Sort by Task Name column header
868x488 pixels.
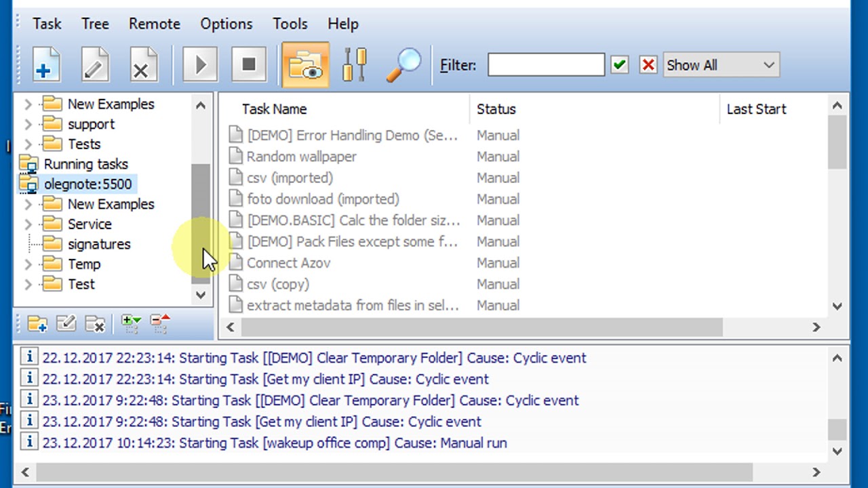275,109
